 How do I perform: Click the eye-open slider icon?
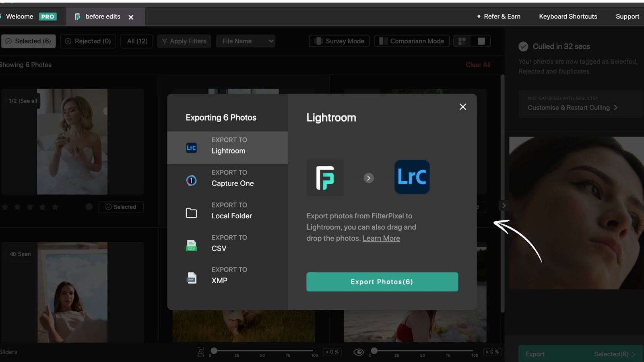coord(359,352)
